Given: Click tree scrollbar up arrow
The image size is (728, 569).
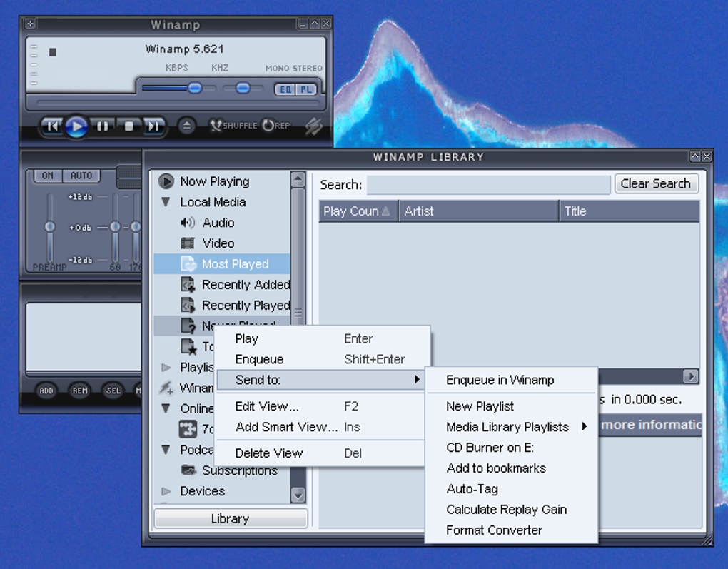Looking at the screenshot, I should coord(298,179).
